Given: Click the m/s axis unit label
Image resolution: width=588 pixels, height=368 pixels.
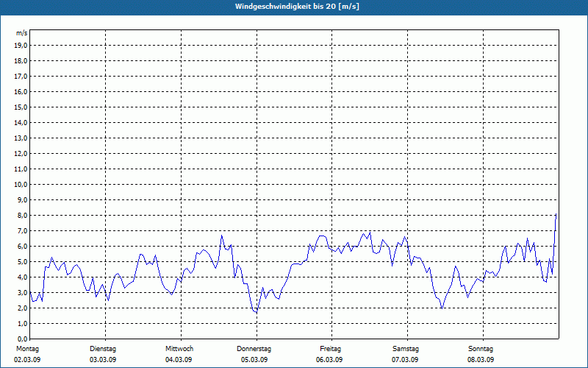Looking at the screenshot, I should click(x=22, y=33).
